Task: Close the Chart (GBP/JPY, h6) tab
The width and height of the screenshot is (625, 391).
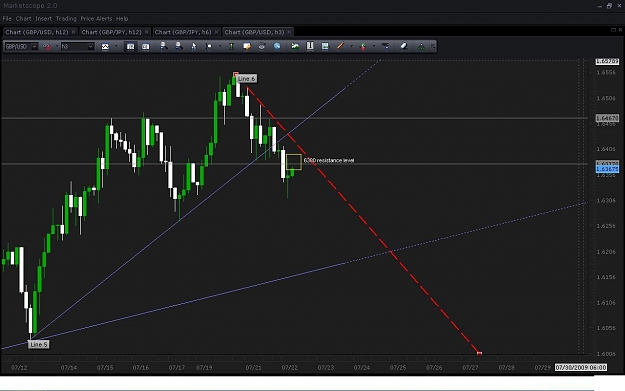Action: pyautogui.click(x=216, y=32)
